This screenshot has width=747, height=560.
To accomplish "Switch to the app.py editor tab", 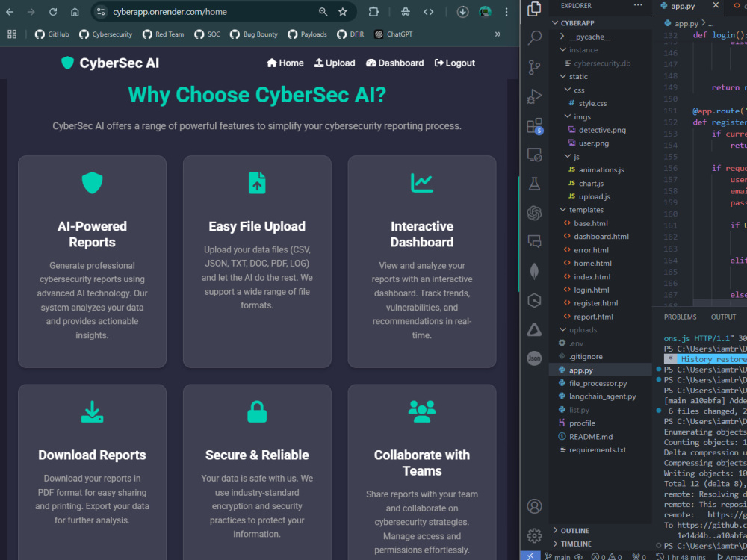I will coord(683,6).
